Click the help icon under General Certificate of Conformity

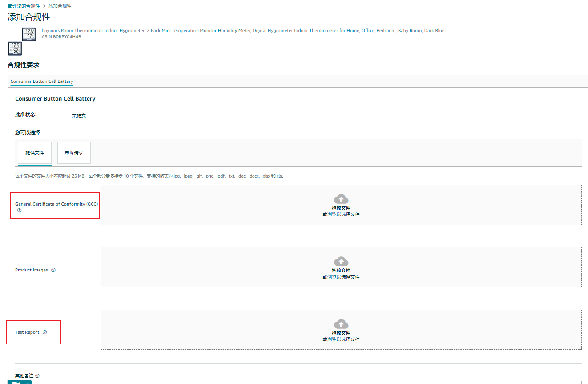19,210
